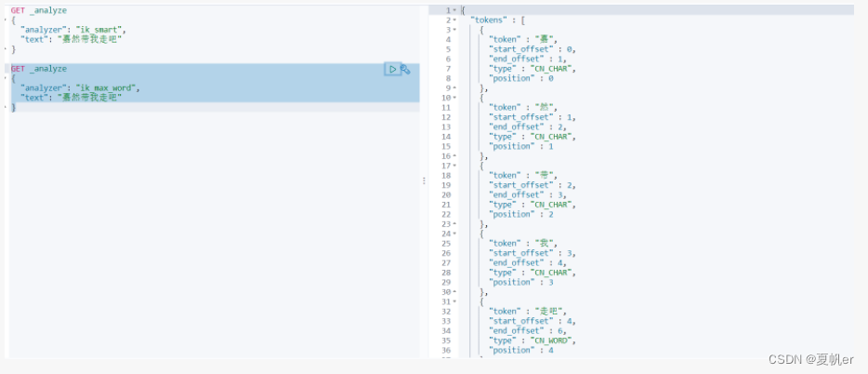Click the text value in first request
The image size is (868, 374).
coord(88,39)
